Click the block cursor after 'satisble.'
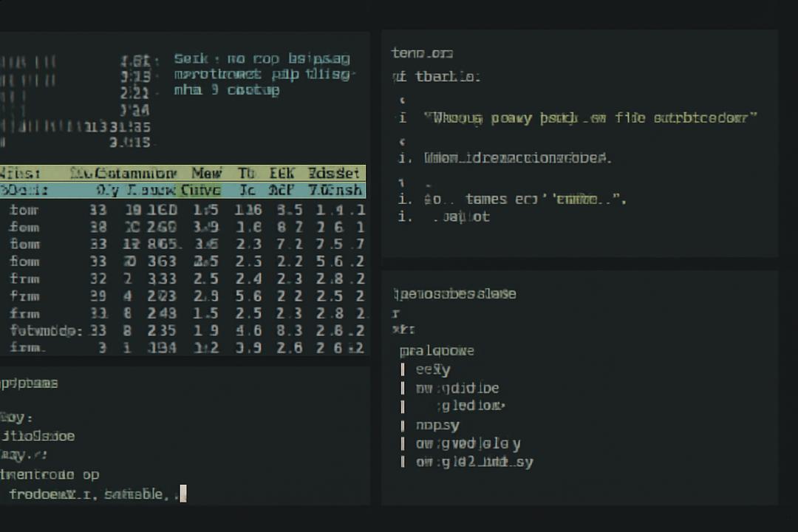The width and height of the screenshot is (798, 532). (183, 494)
